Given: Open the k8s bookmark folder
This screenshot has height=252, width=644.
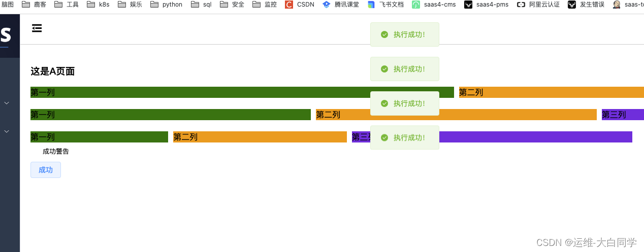Looking at the screenshot, I should (x=98, y=5).
